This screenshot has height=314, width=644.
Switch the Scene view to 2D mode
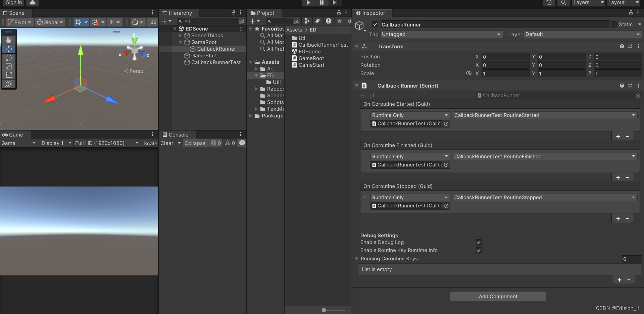pyautogui.click(x=153, y=22)
